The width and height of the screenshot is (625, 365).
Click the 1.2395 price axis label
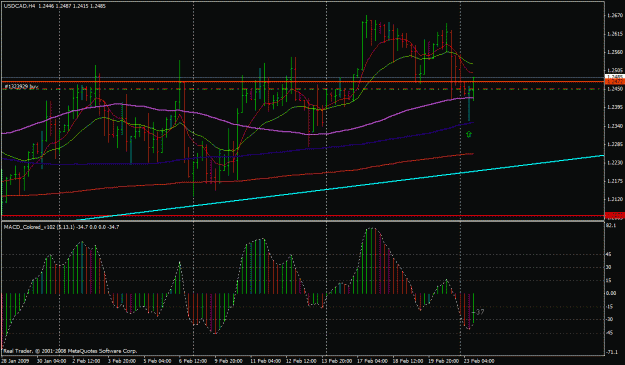[614, 107]
